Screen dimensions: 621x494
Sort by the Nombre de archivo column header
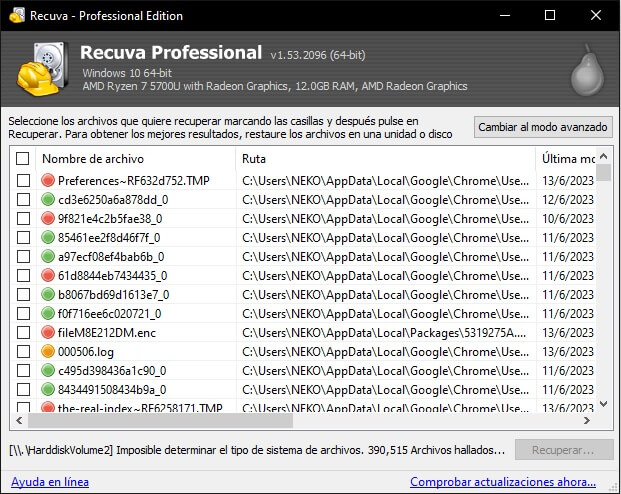click(x=135, y=158)
